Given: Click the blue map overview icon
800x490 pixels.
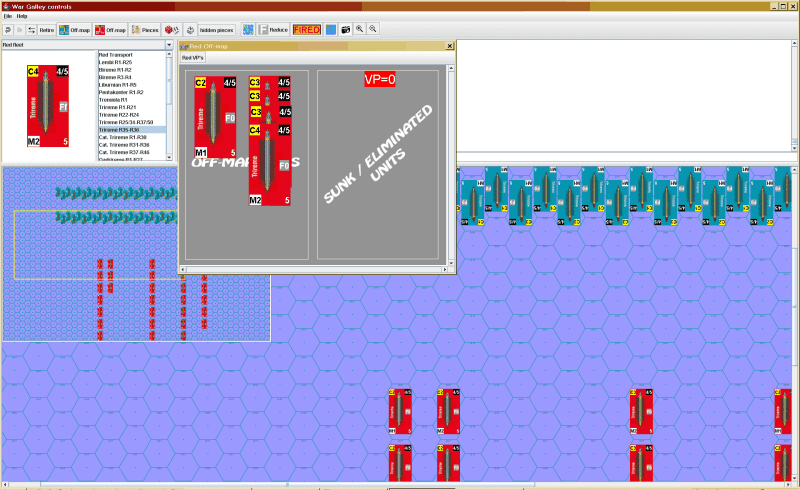Looking at the screenshot, I should point(248,30).
